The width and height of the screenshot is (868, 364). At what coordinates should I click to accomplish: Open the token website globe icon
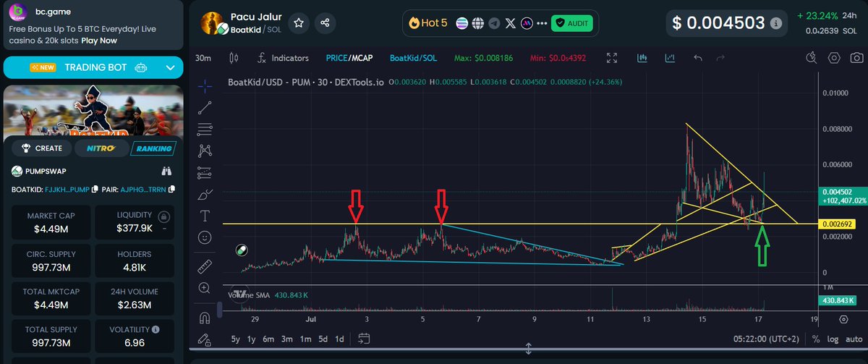click(478, 23)
